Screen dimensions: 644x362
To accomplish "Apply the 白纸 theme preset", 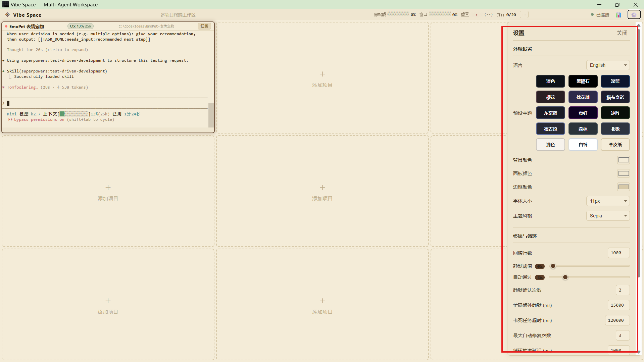I will coord(583,145).
